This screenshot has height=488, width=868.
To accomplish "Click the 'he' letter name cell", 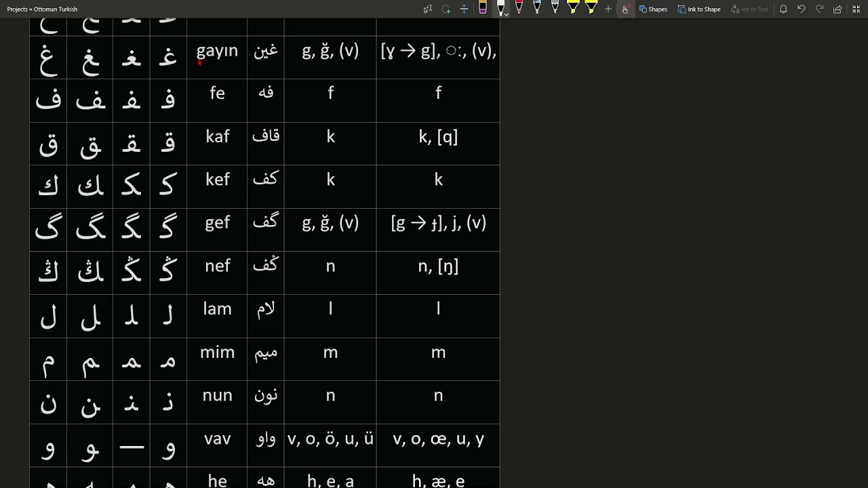I will (217, 479).
